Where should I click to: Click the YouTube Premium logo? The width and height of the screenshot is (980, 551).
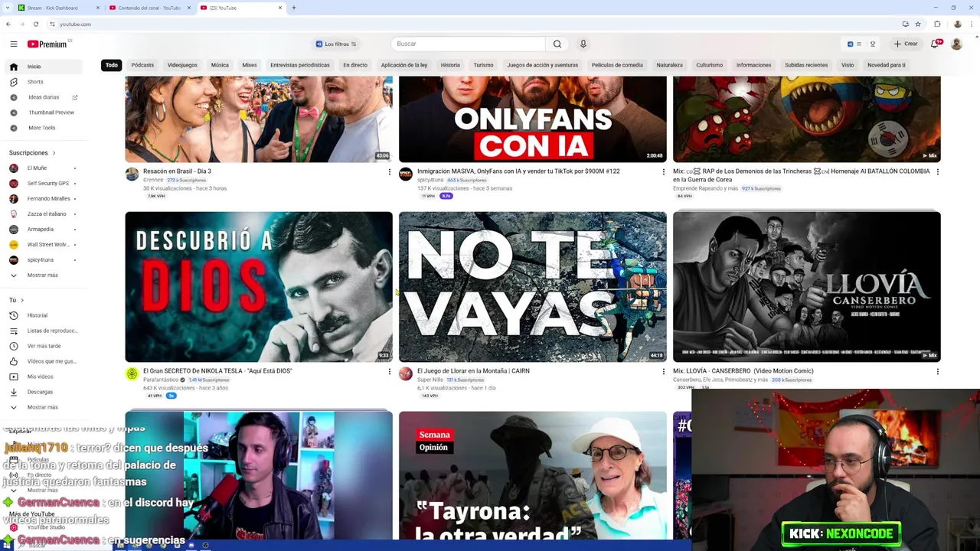pyautogui.click(x=48, y=44)
